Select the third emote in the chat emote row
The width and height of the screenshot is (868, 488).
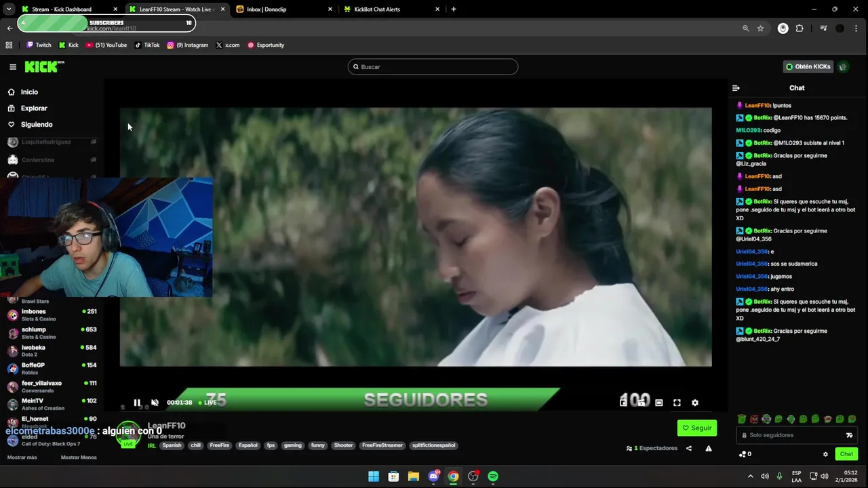pos(766,419)
